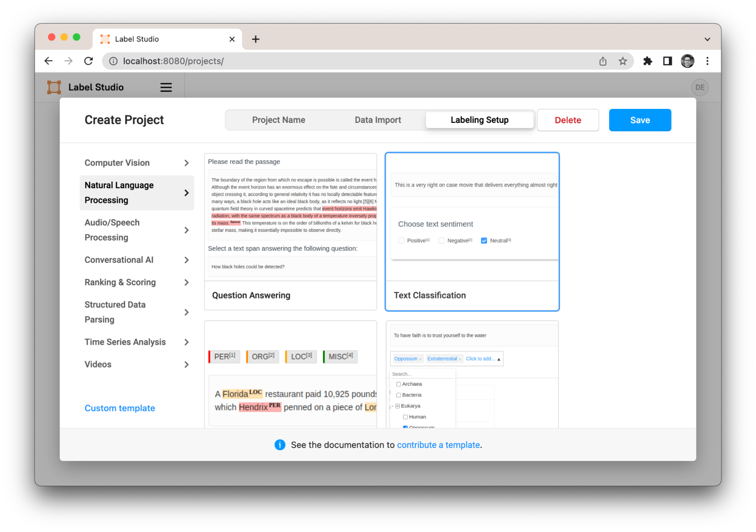Go back with the browser back arrow

(x=48, y=61)
